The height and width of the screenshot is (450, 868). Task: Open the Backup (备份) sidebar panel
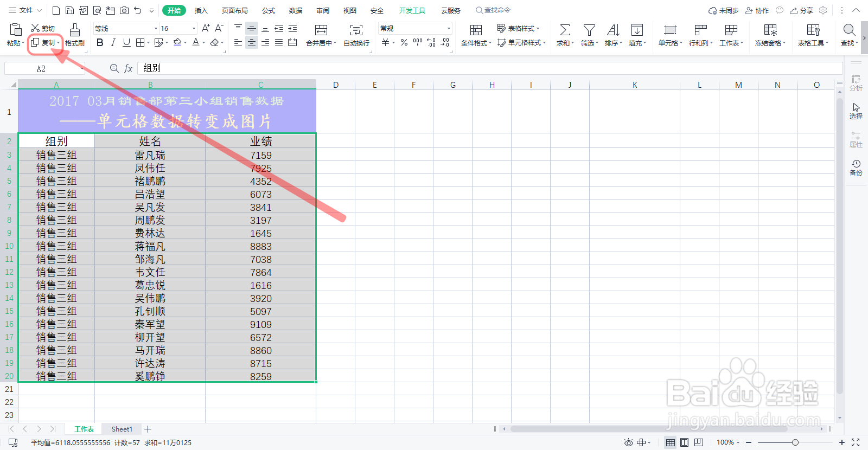(856, 168)
